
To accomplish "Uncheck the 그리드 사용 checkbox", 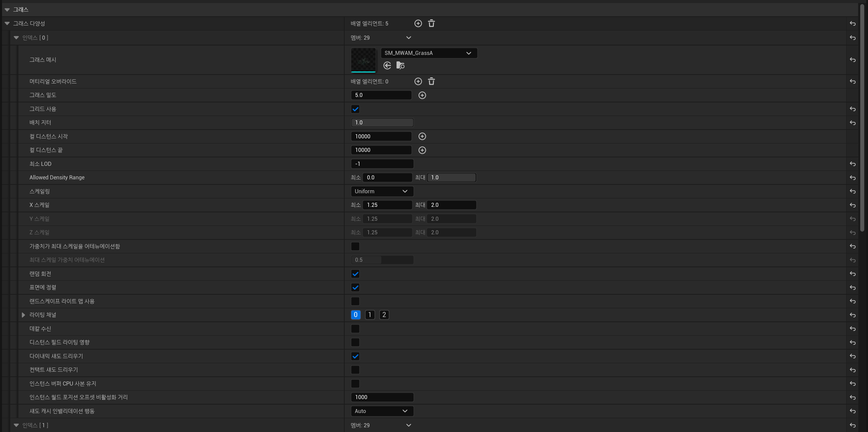I will coord(355,109).
